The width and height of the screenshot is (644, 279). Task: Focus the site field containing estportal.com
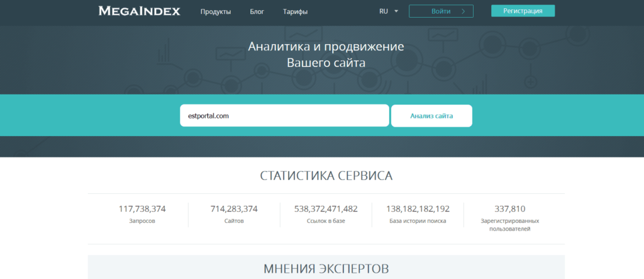coord(284,116)
